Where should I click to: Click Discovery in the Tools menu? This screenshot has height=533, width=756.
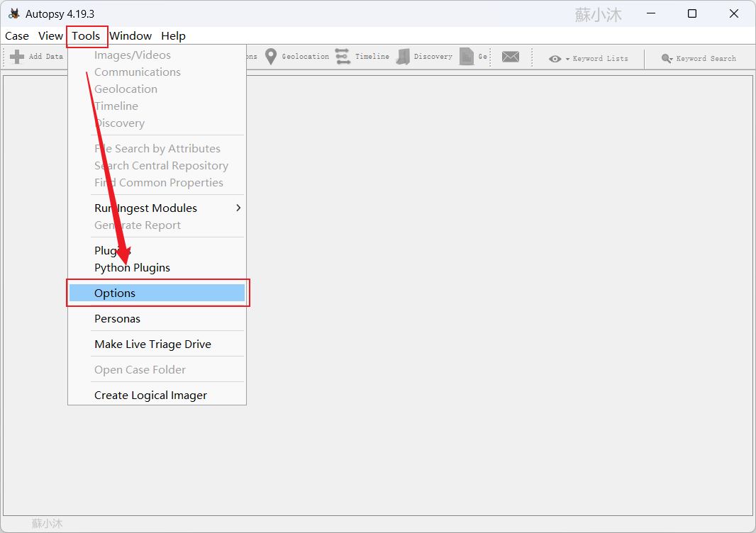tap(157, 123)
